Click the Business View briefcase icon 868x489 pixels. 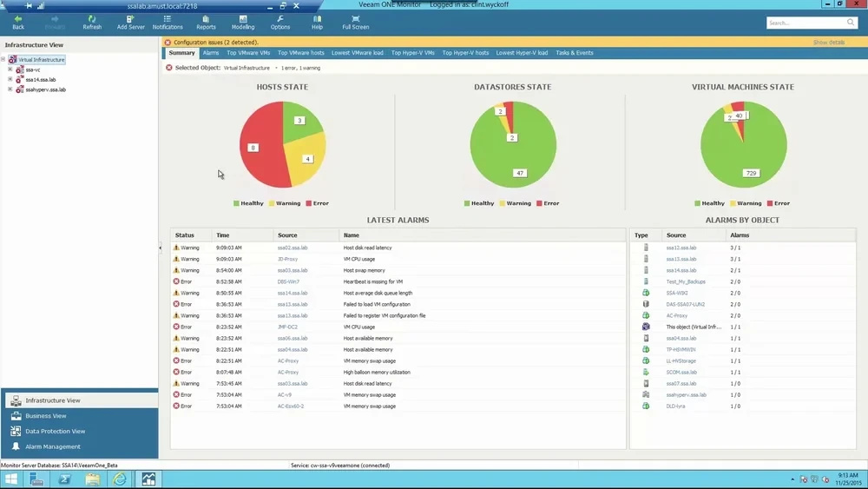click(x=16, y=416)
